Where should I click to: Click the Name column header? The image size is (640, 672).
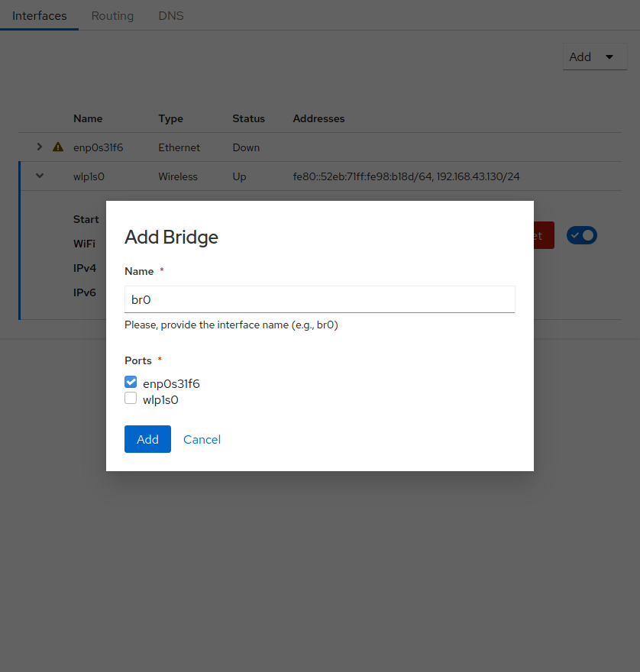click(x=88, y=118)
